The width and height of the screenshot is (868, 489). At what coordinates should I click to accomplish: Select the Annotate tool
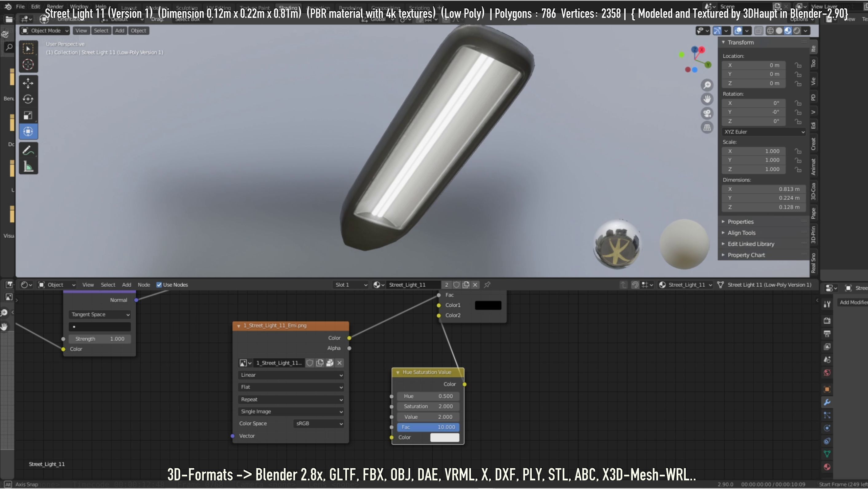point(28,150)
